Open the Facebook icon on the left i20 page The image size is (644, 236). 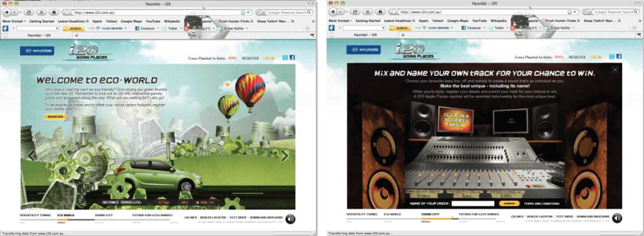pos(292,57)
